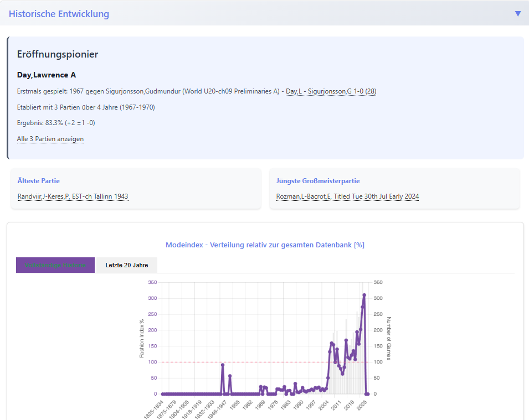
Task: Click the Number of Games axis label
Action: point(388,338)
